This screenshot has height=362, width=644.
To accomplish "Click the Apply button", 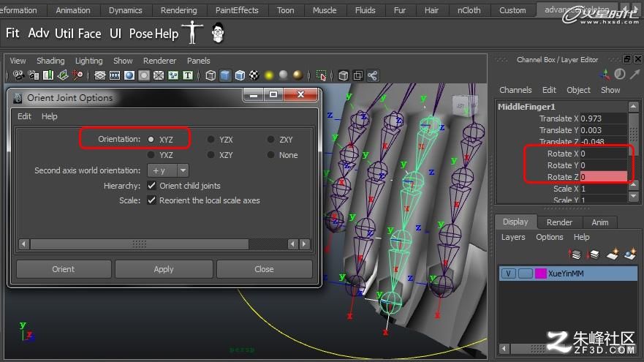I will tap(164, 269).
